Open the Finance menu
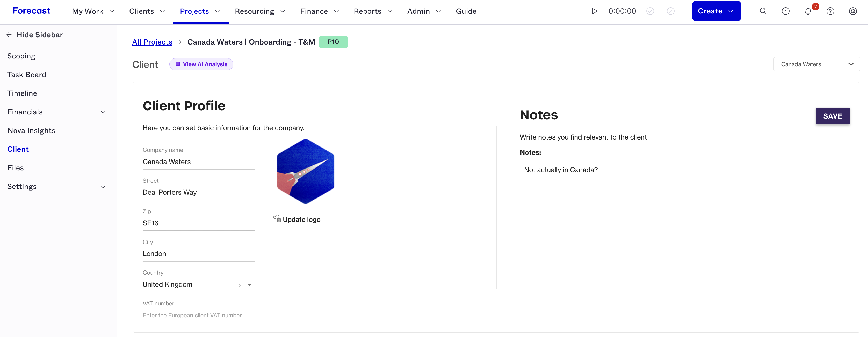The width and height of the screenshot is (868, 337). point(320,11)
